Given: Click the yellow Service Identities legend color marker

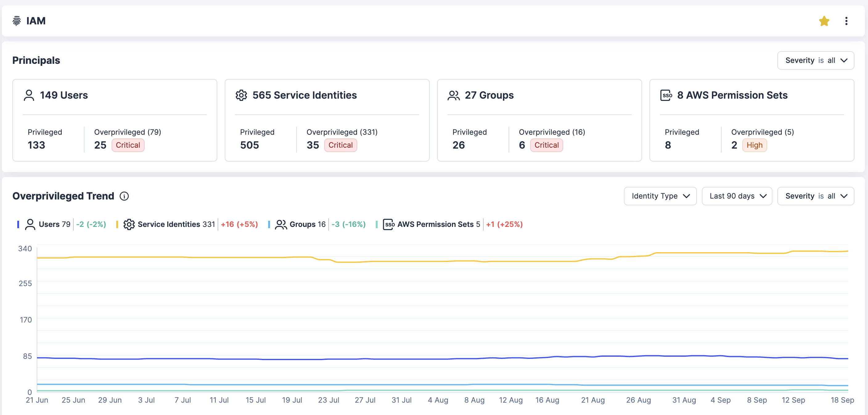Looking at the screenshot, I should (x=117, y=224).
